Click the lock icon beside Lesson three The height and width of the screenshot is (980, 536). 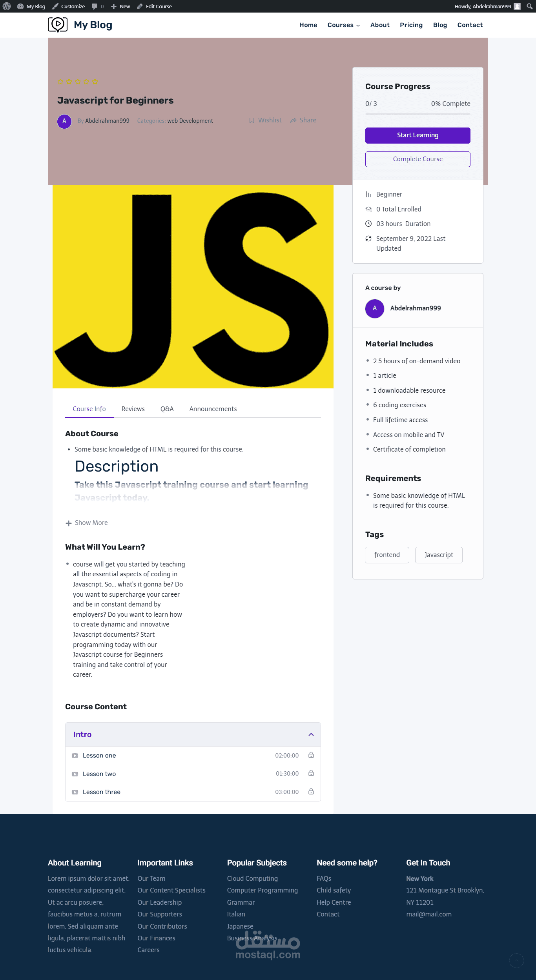pyautogui.click(x=311, y=791)
